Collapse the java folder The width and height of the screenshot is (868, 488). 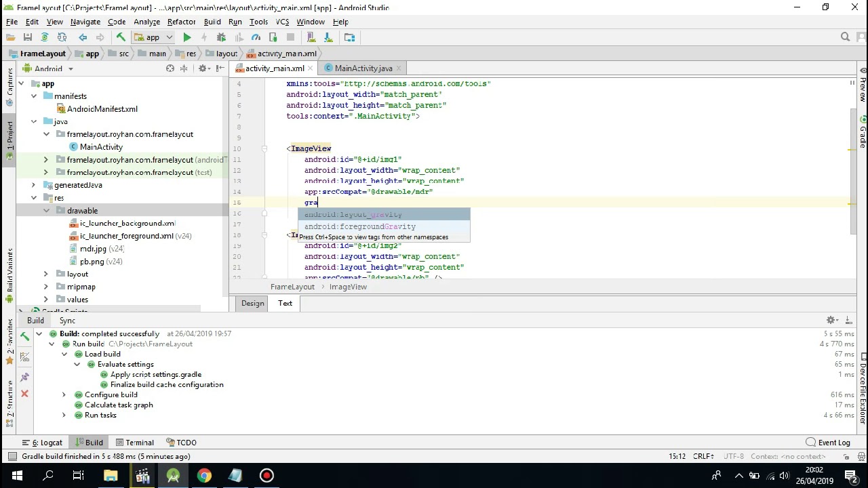(34, 121)
